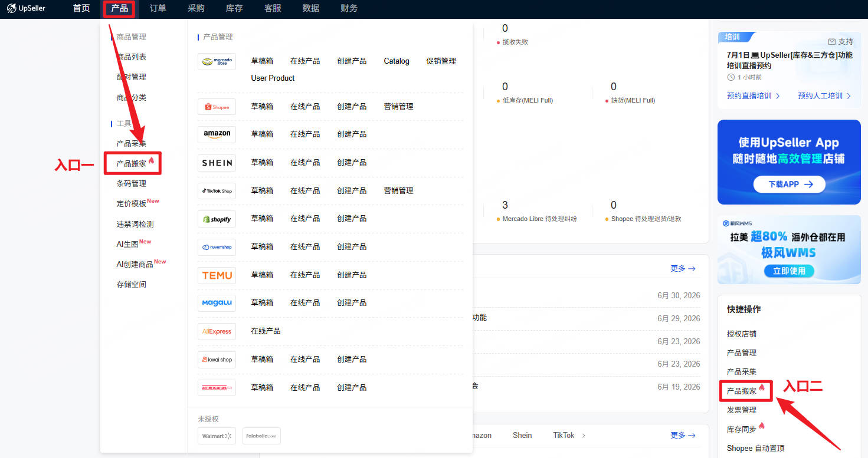This screenshot has width=868, height=458.
Task: Open 数据 top menu
Action: (x=311, y=8)
